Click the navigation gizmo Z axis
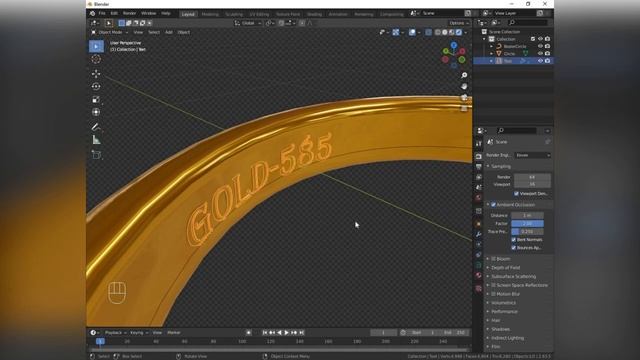This screenshot has width=640, height=360. tap(453, 45)
